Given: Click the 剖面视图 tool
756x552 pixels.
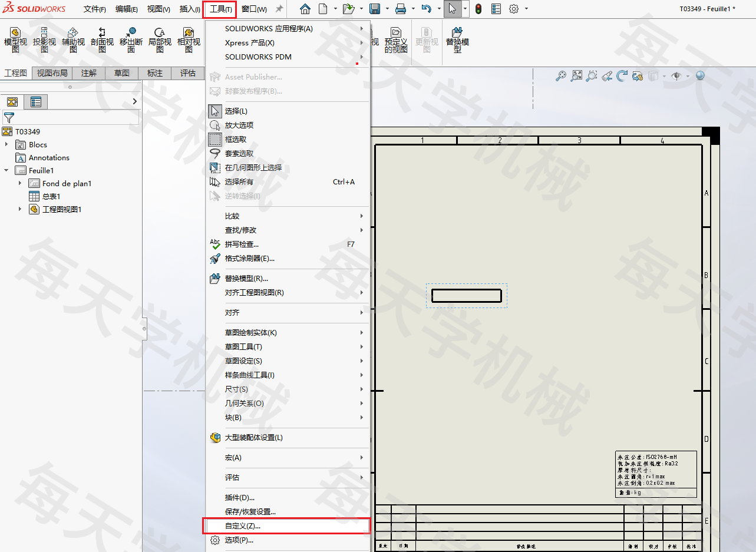Looking at the screenshot, I should point(102,39).
